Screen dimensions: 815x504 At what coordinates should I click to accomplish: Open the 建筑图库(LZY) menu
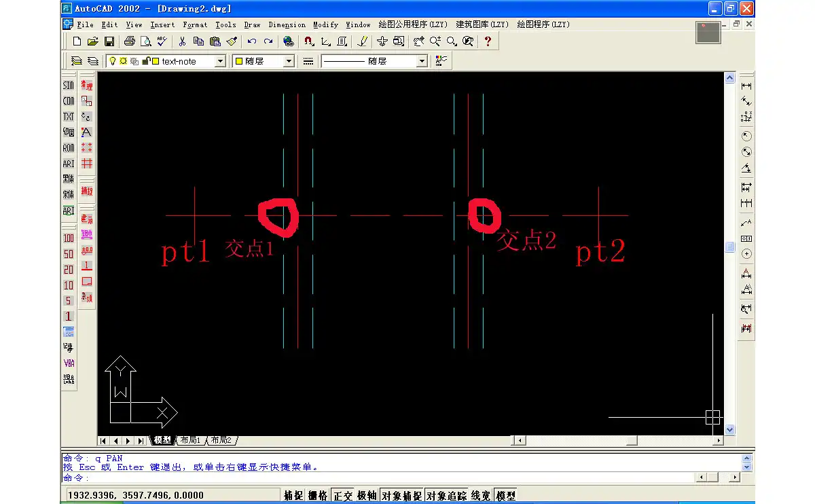[x=482, y=24]
